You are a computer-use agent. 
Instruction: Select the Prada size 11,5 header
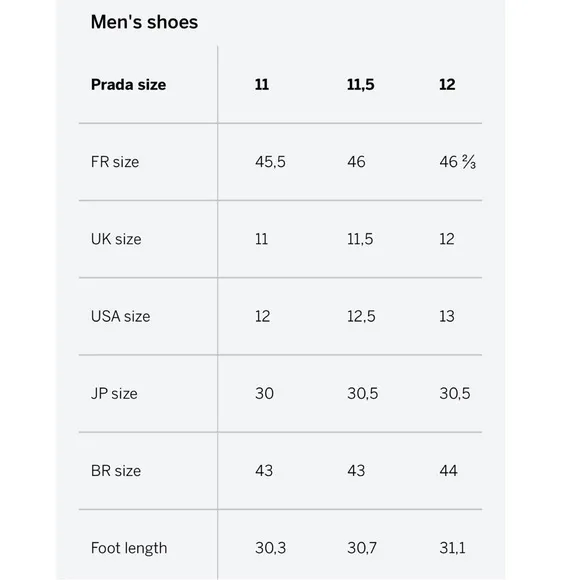point(361,85)
